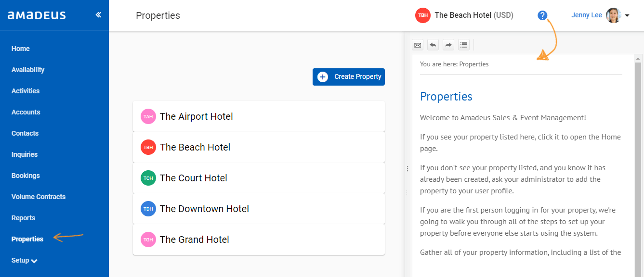
Task: Click the help panel vertical scrollbar
Action: (638, 170)
